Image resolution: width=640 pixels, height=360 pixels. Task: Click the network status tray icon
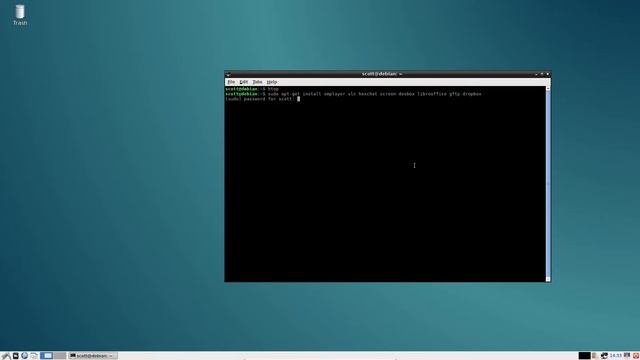coord(604,356)
